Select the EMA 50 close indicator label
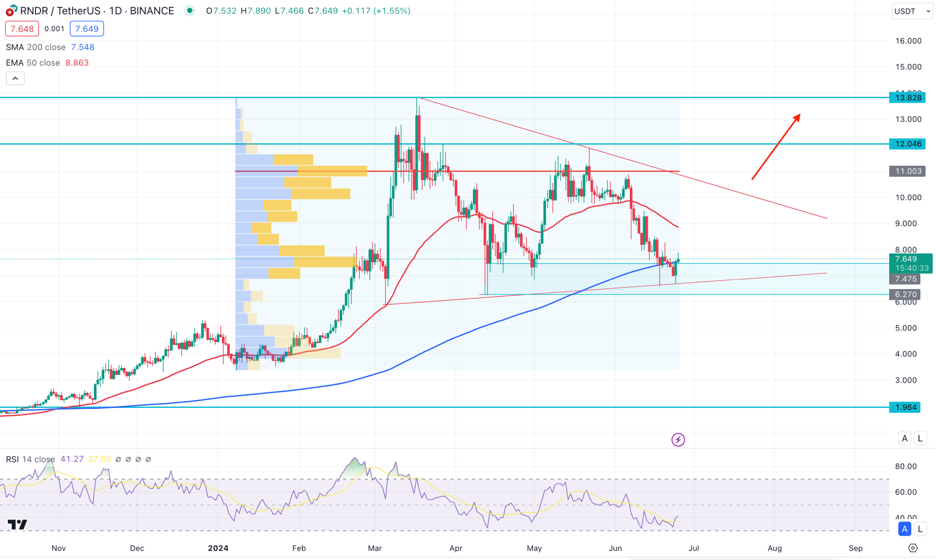The image size is (936, 560). click(33, 63)
